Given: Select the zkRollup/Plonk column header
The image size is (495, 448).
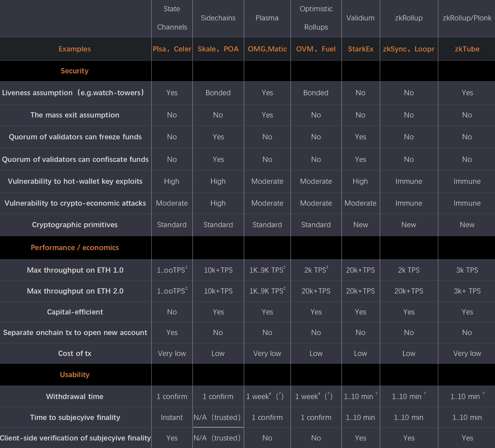Looking at the screenshot, I should coord(467,18).
